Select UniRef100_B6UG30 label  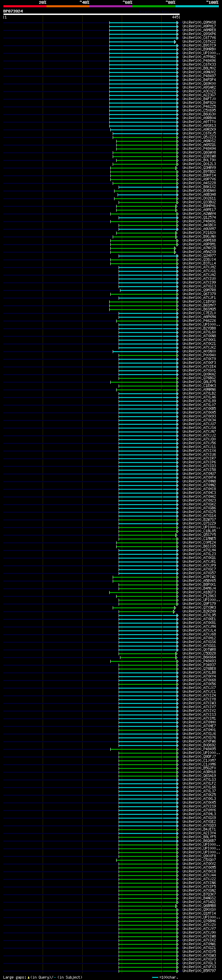(199, 114)
